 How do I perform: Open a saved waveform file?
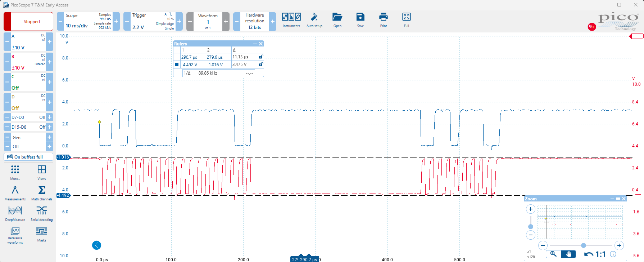point(337,21)
